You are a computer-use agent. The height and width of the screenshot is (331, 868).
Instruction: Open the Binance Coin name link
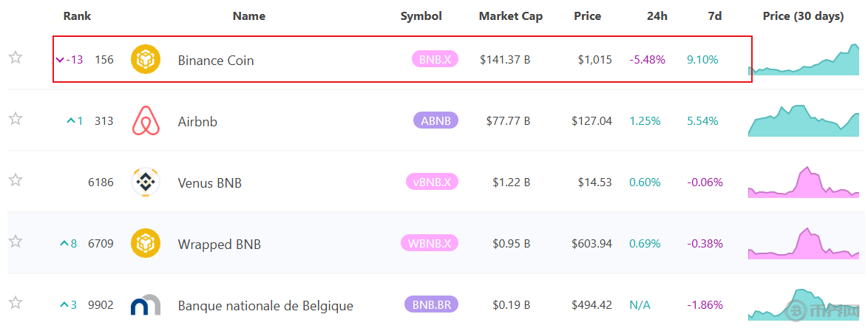pyautogui.click(x=216, y=61)
